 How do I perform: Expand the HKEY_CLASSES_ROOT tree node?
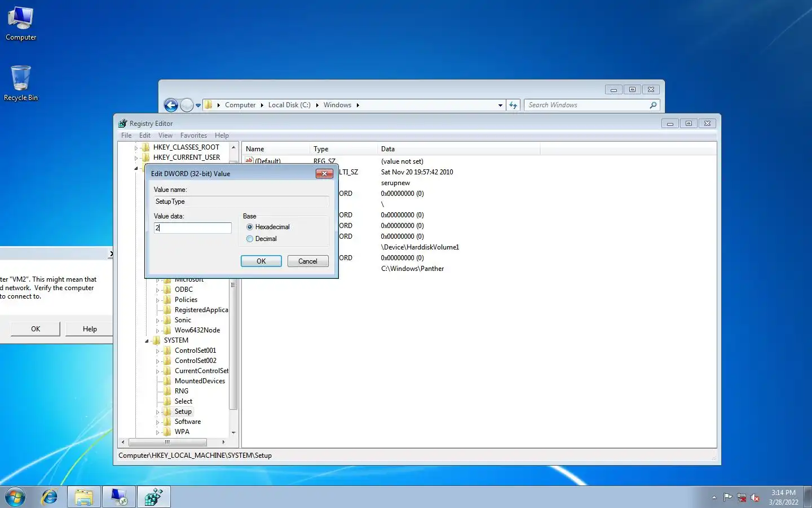[136, 148]
